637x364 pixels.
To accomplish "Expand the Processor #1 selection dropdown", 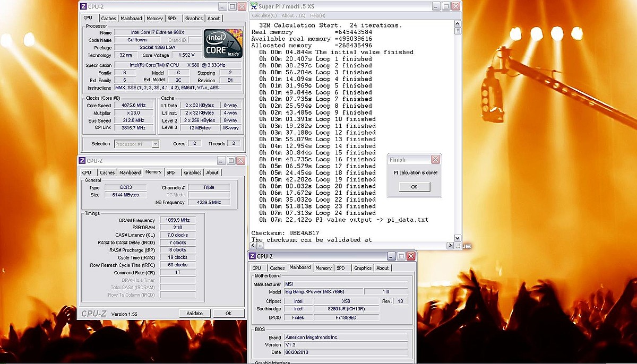I will (x=155, y=144).
